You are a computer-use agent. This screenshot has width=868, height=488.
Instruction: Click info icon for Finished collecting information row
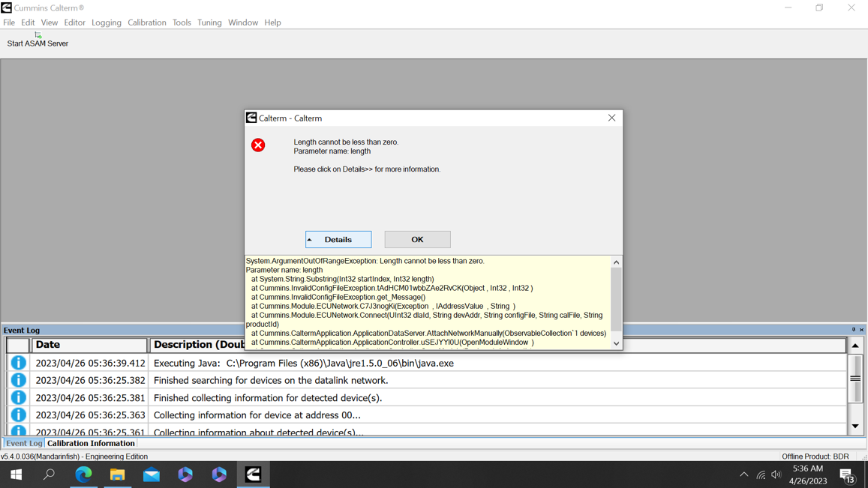click(x=18, y=398)
